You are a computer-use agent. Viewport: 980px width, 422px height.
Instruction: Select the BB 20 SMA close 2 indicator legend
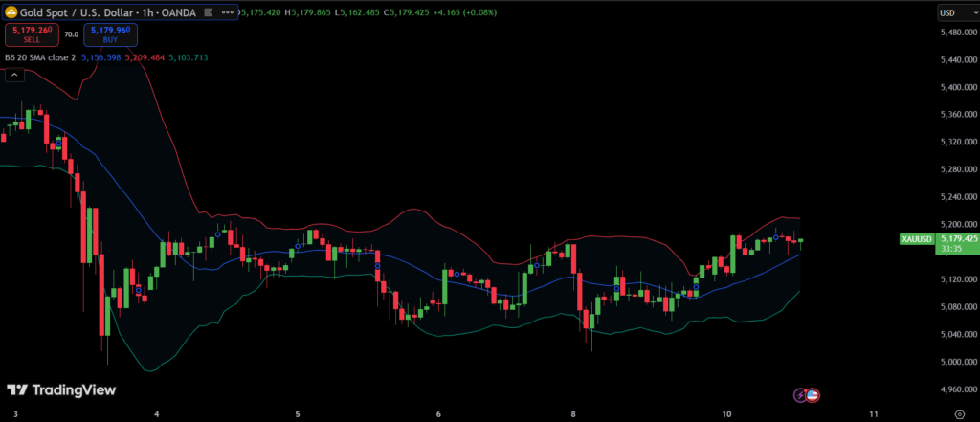coord(40,57)
